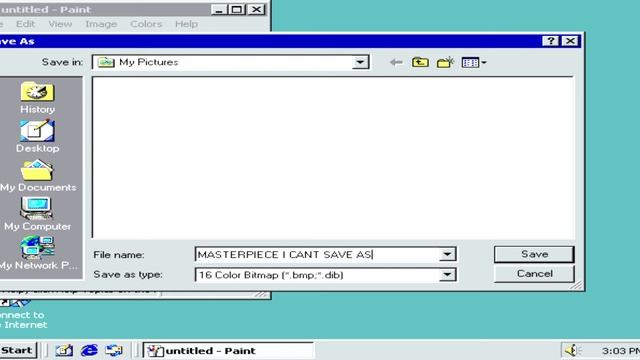Create a new folder
This screenshot has width=640, height=360.
coord(445,62)
